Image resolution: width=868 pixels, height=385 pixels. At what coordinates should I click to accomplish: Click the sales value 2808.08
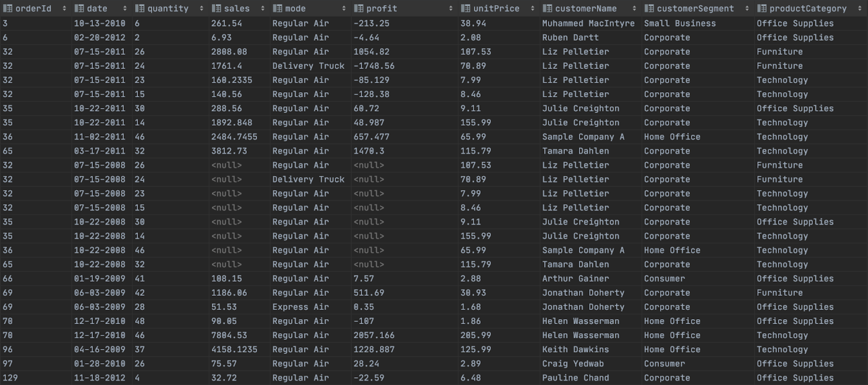click(x=229, y=51)
